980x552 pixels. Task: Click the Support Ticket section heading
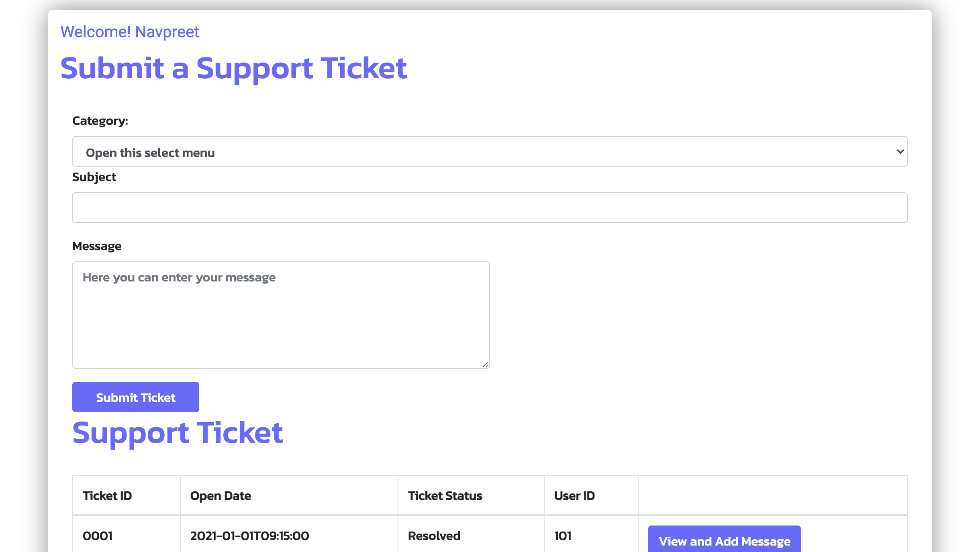pyautogui.click(x=178, y=433)
